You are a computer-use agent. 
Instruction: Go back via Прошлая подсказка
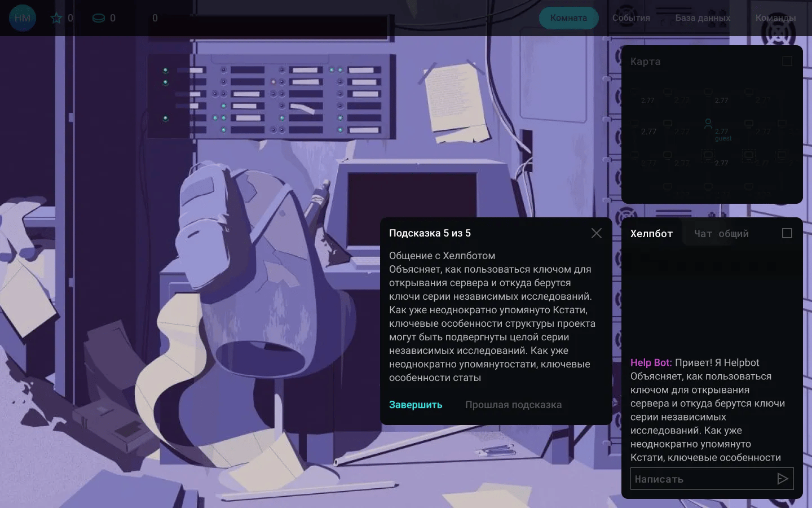513,405
